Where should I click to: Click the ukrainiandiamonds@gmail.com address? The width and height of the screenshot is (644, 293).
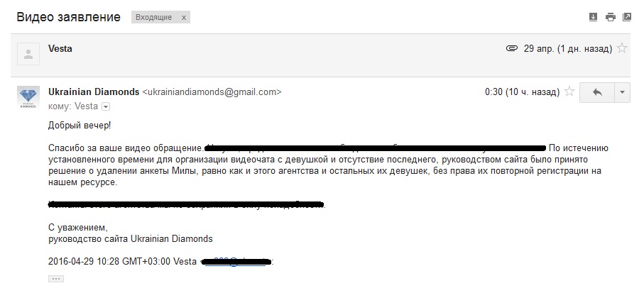click(212, 92)
